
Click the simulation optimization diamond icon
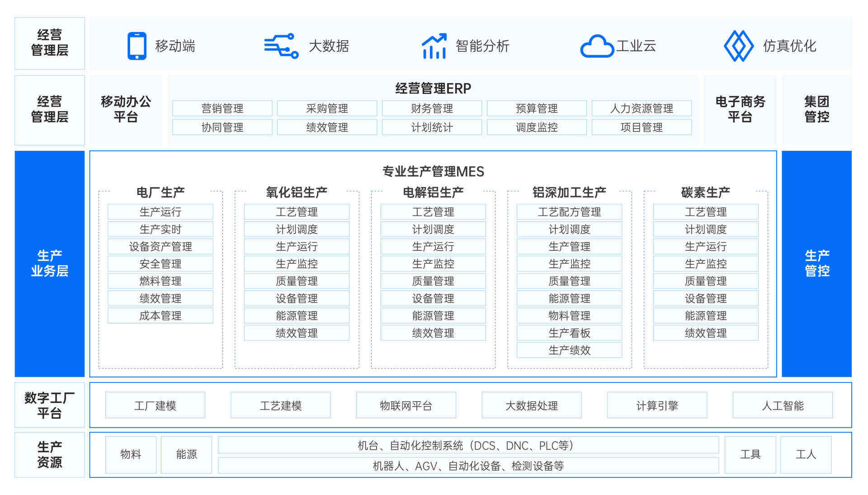pos(738,46)
